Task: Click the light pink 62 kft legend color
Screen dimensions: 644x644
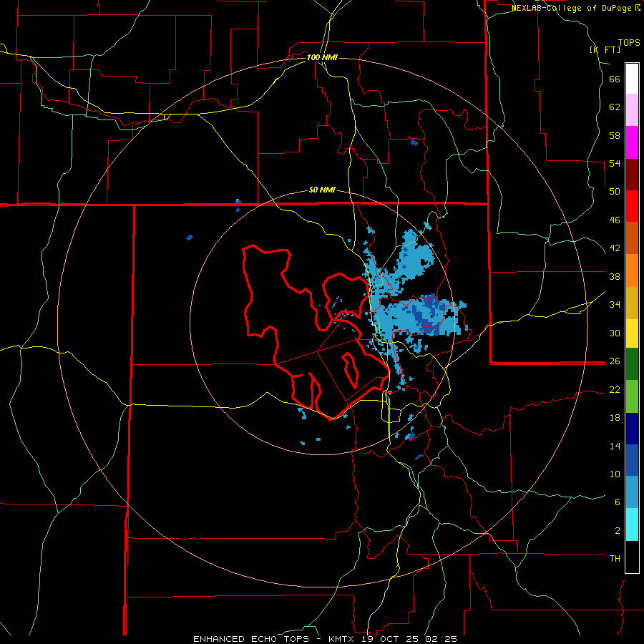Action: pos(632,109)
